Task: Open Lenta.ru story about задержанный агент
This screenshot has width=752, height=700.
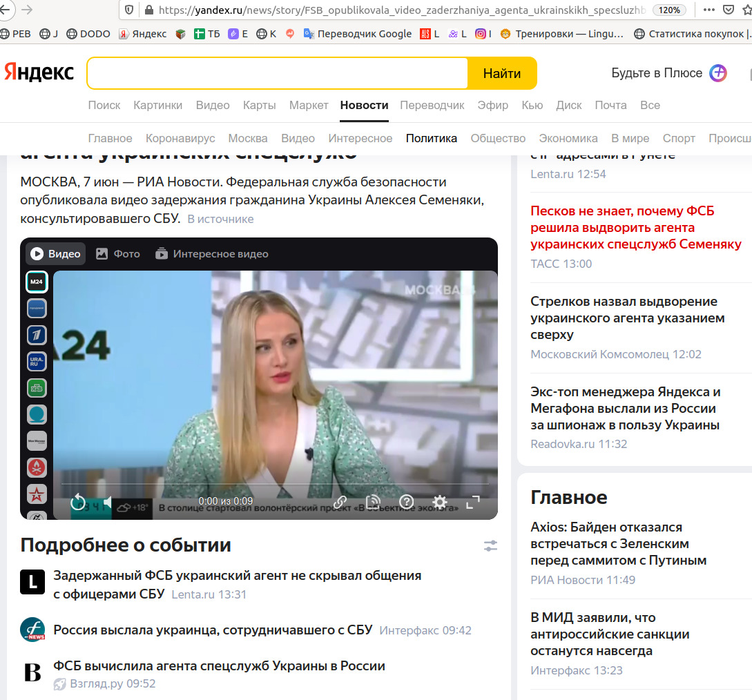Action: point(238,585)
